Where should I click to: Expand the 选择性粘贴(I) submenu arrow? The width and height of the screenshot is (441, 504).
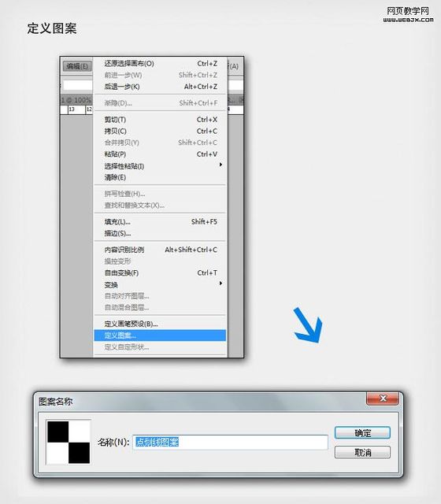pos(220,165)
